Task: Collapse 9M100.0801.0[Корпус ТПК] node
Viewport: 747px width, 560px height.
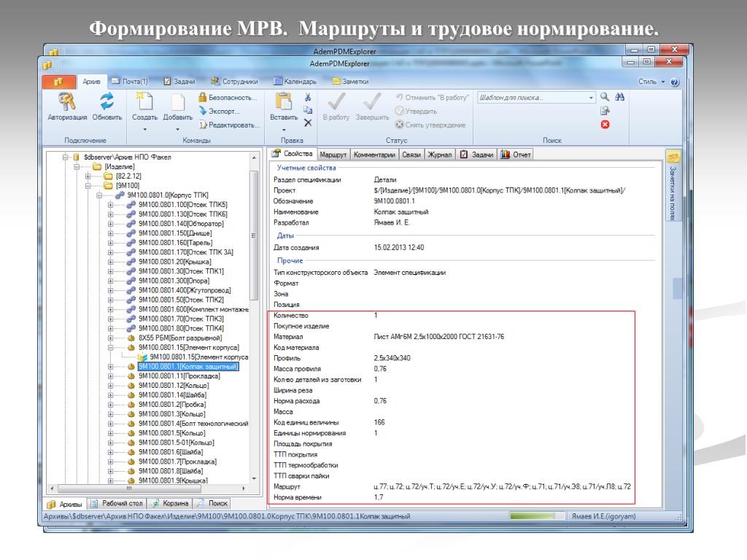Action: pos(99,195)
